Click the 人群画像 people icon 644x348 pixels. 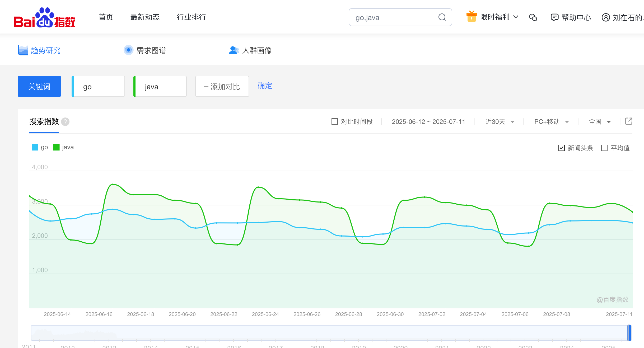click(234, 50)
